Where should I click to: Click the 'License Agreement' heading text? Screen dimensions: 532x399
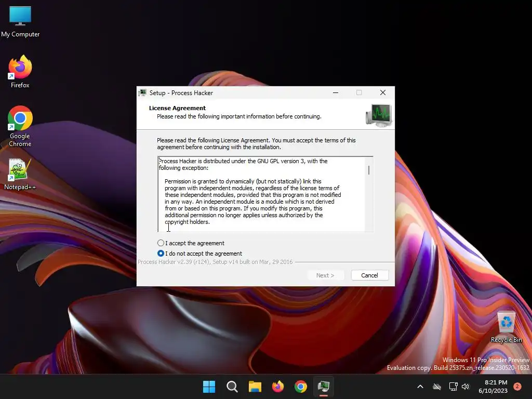pos(178,108)
